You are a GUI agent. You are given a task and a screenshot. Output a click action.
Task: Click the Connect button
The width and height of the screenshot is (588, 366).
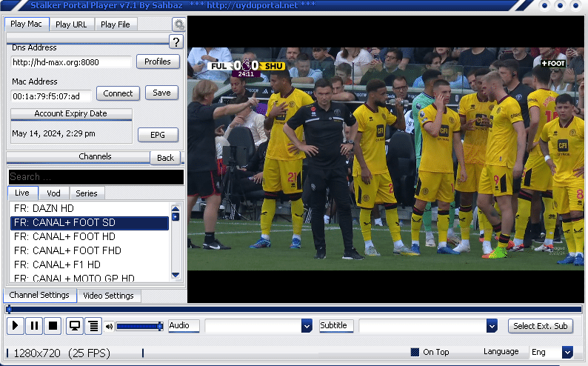pos(118,93)
